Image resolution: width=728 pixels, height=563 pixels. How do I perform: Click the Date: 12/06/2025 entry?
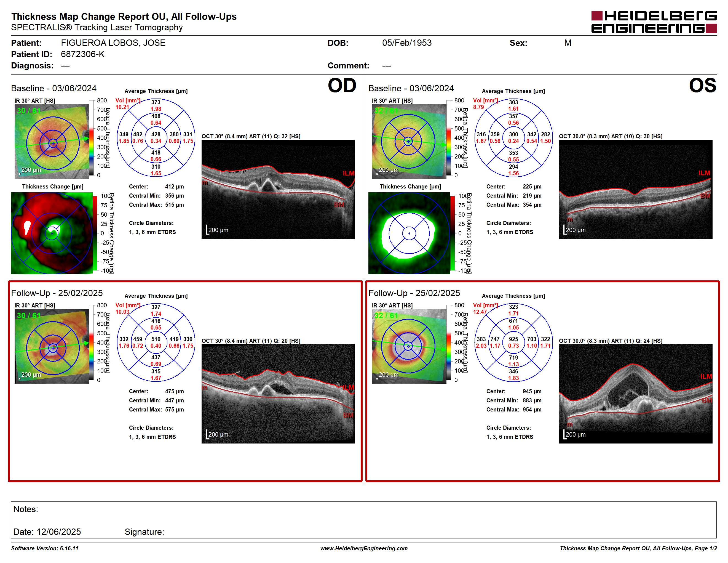pos(47,532)
